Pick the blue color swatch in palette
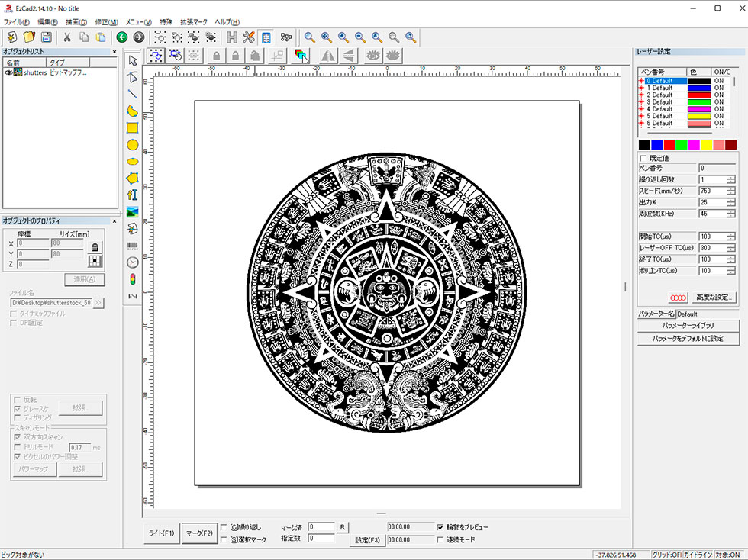 click(657, 145)
